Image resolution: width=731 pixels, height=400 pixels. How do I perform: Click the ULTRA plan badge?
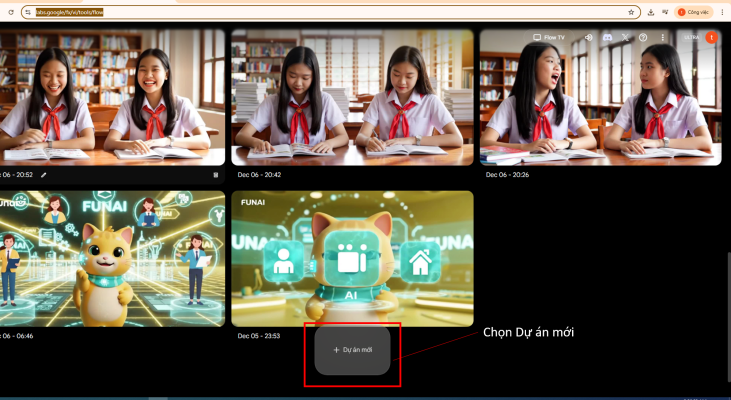coord(691,37)
